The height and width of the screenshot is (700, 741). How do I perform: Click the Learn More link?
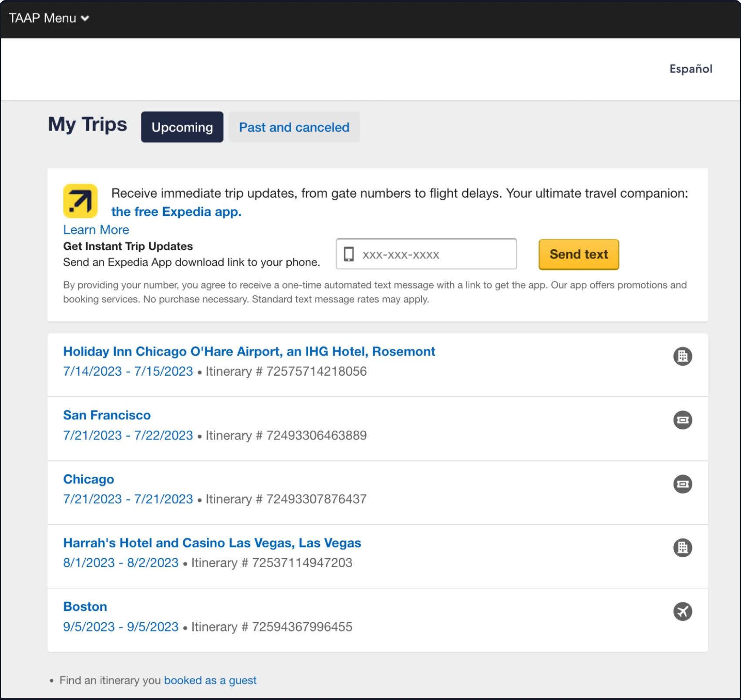[96, 230]
